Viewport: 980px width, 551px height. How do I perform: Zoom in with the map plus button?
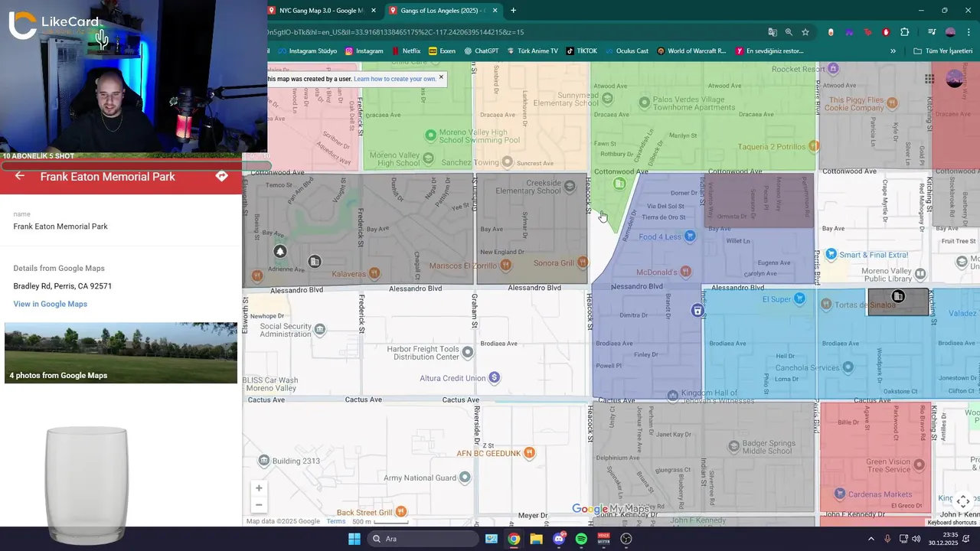[x=259, y=488]
